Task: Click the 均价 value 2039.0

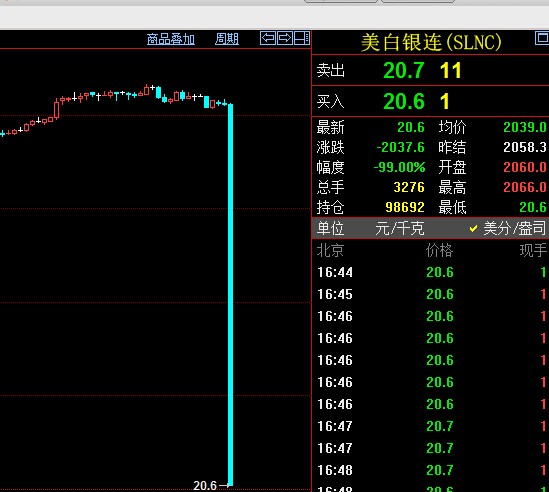Action: click(x=525, y=127)
